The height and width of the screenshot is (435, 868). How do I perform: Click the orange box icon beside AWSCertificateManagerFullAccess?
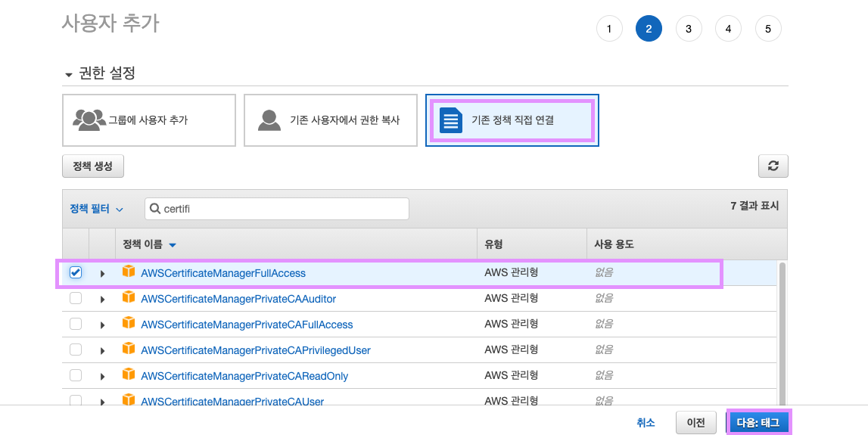click(x=129, y=271)
